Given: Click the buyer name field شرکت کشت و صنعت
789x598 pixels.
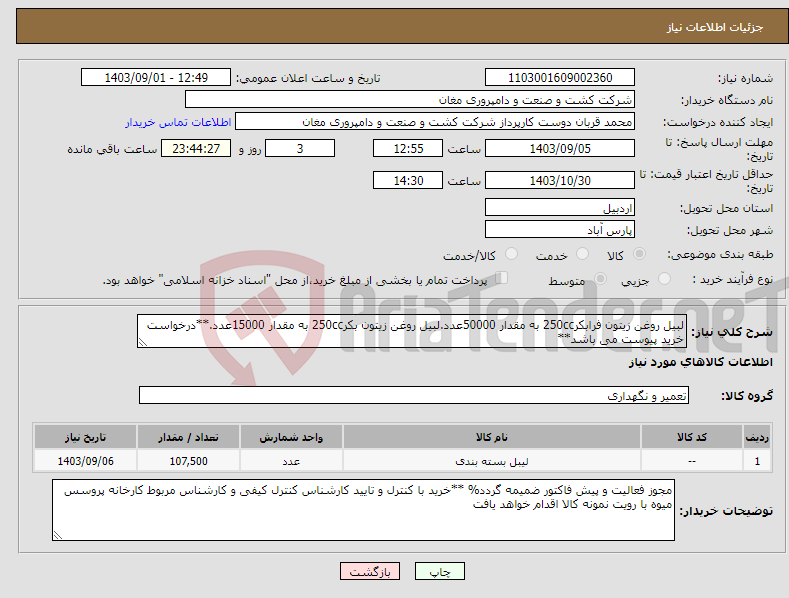Looking at the screenshot, I should 410,99.
